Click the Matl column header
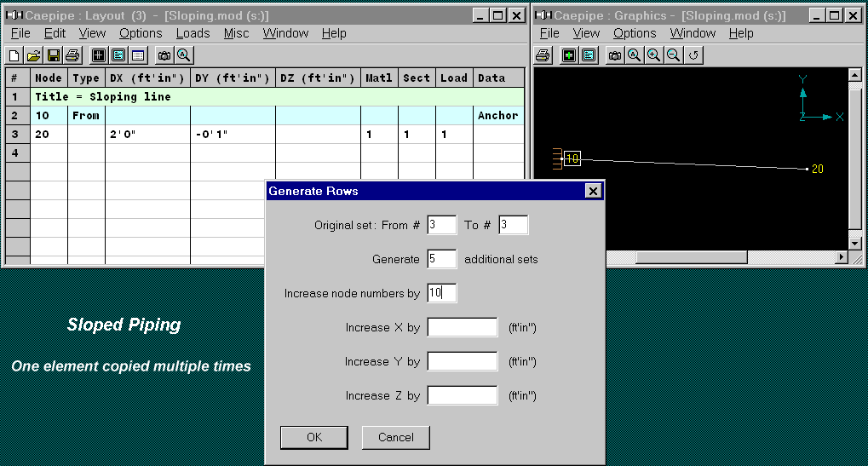868x466 pixels. pyautogui.click(x=379, y=78)
